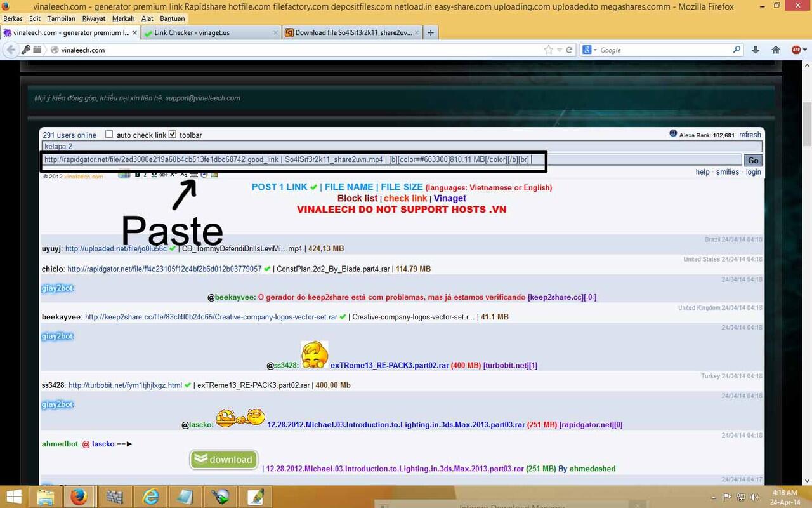Open the Block list link

357,199
